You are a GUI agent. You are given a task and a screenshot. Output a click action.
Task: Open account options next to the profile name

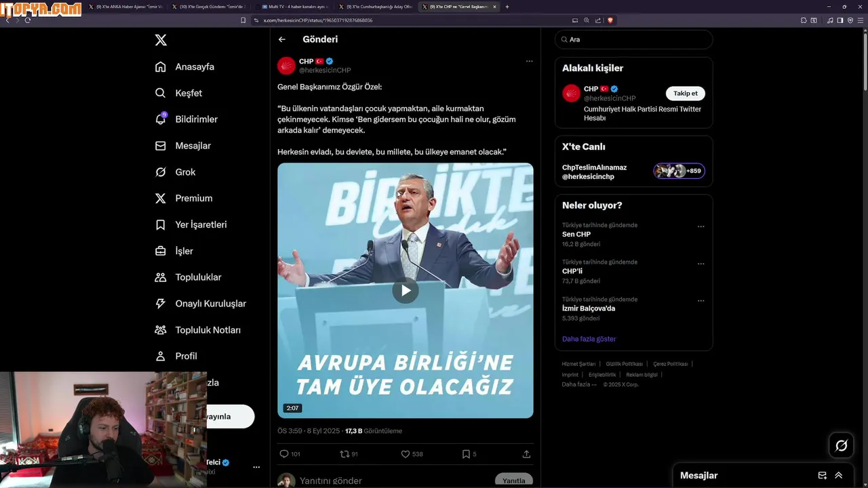point(256,467)
